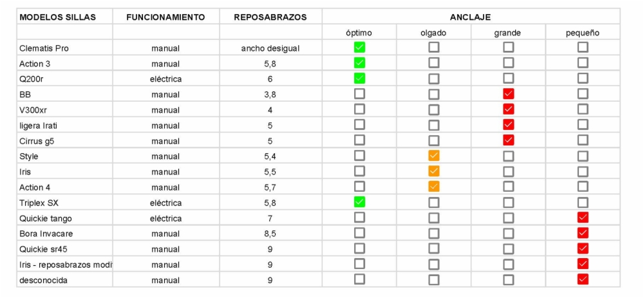Uncheck the green óptimo checkbox for Clematis Pro
The width and height of the screenshot is (644, 298).
pyautogui.click(x=359, y=47)
